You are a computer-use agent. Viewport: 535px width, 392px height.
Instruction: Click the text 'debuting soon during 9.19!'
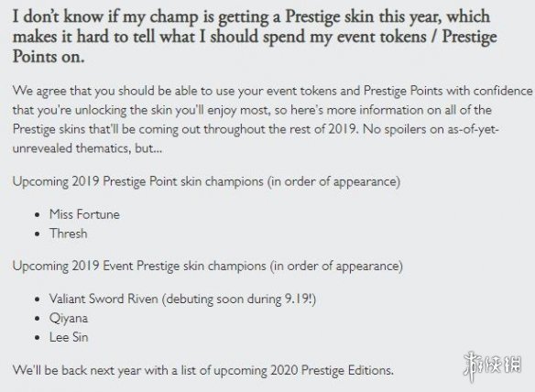click(x=238, y=299)
